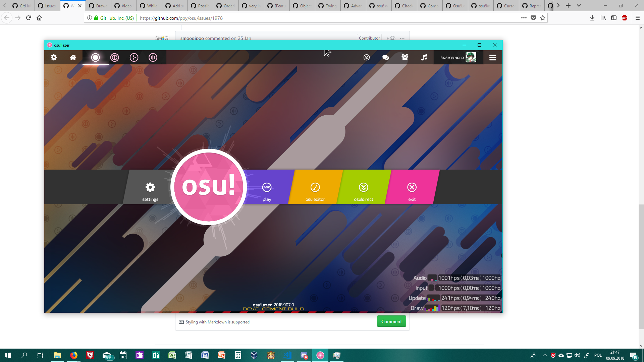Open settings via the toolbar gear icon
The width and height of the screenshot is (644, 362).
tap(54, 57)
